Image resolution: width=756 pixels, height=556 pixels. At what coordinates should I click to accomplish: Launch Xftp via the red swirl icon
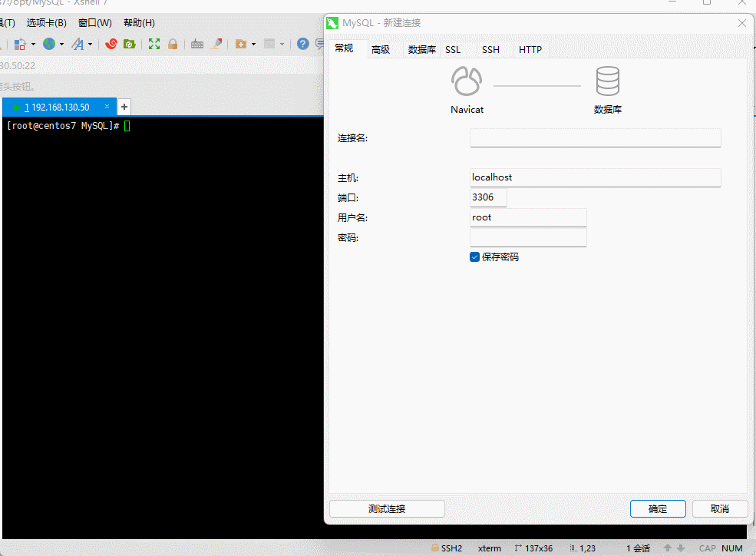tap(111, 44)
